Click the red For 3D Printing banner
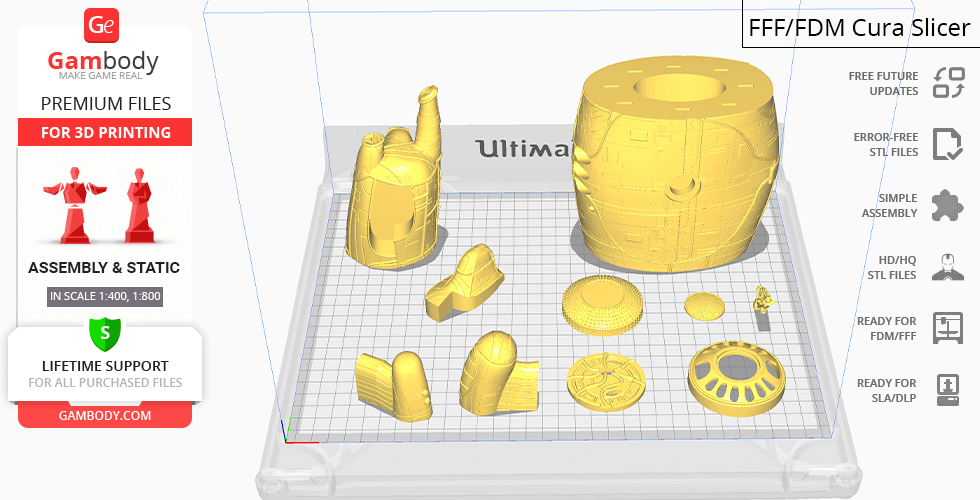Screen dimensions: 980x500 [x=105, y=132]
